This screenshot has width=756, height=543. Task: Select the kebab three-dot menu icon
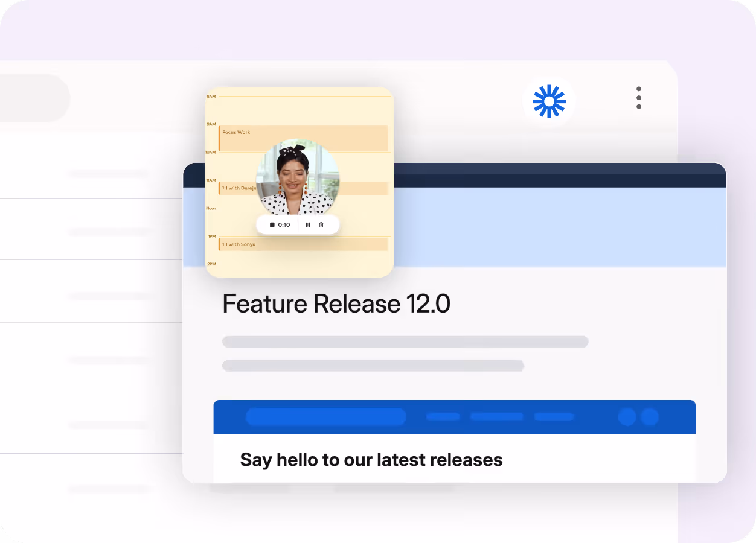coord(638,98)
